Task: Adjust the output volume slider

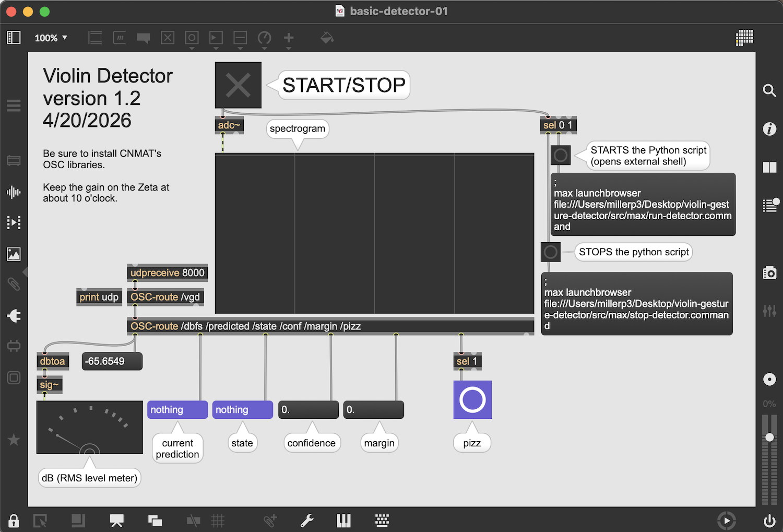Action: [x=769, y=437]
